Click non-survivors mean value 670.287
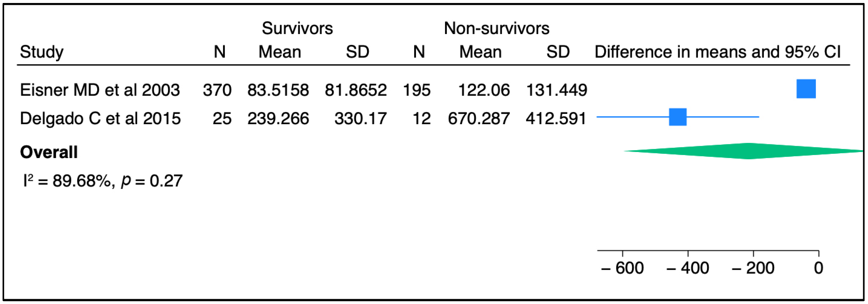Screen dimensions: 868x304 coord(479,118)
